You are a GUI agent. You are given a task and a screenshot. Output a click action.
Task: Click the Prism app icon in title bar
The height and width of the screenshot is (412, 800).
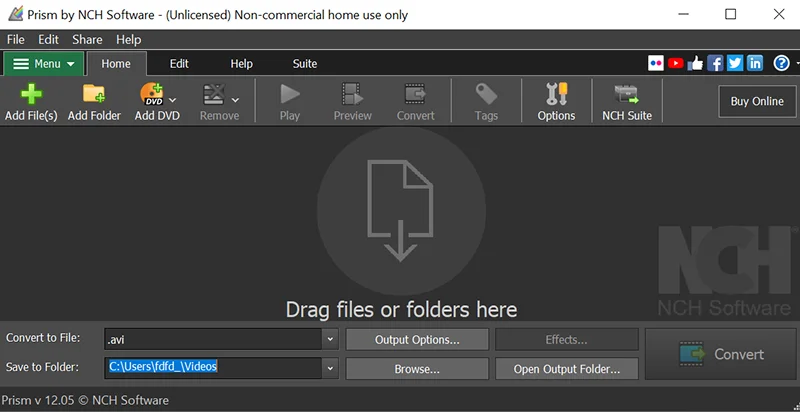15,14
